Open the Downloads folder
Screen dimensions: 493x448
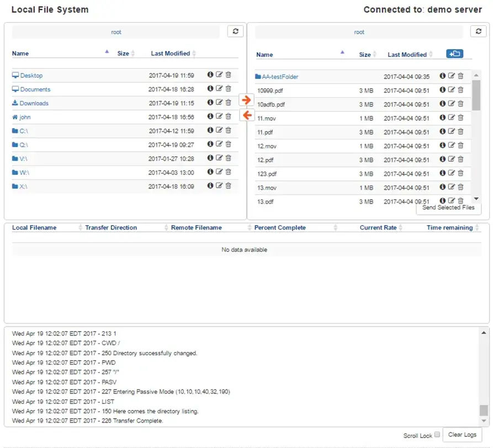[x=34, y=103]
